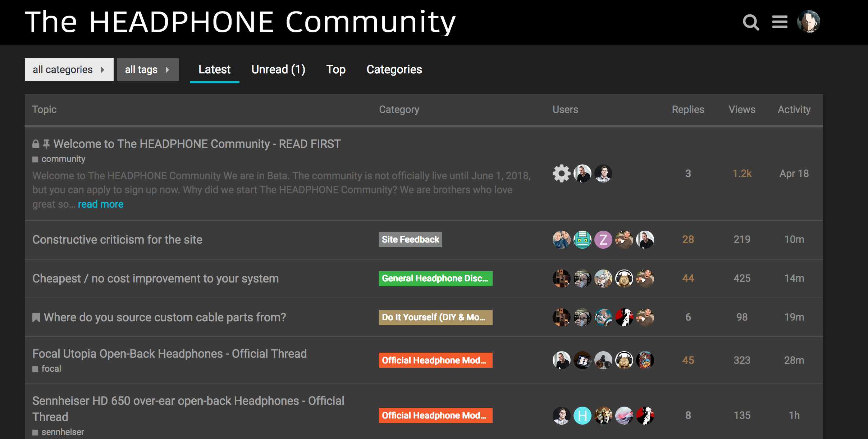Switch to the Unread (1) tab

click(x=278, y=69)
